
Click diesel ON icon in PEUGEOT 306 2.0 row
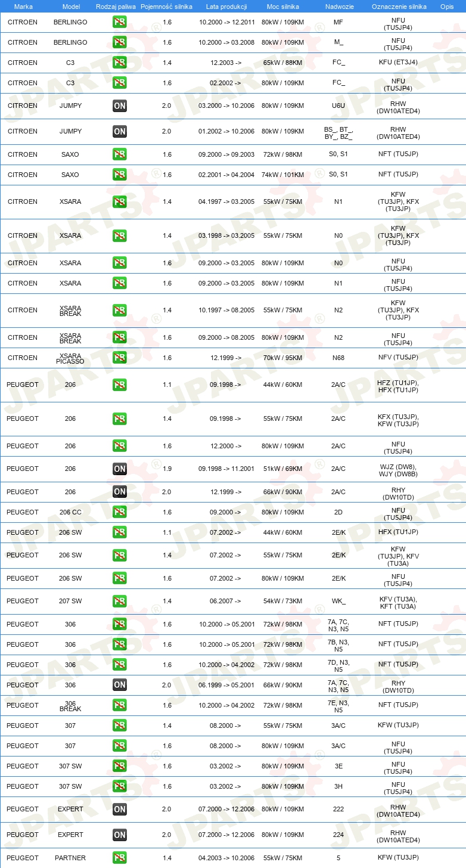119,685
